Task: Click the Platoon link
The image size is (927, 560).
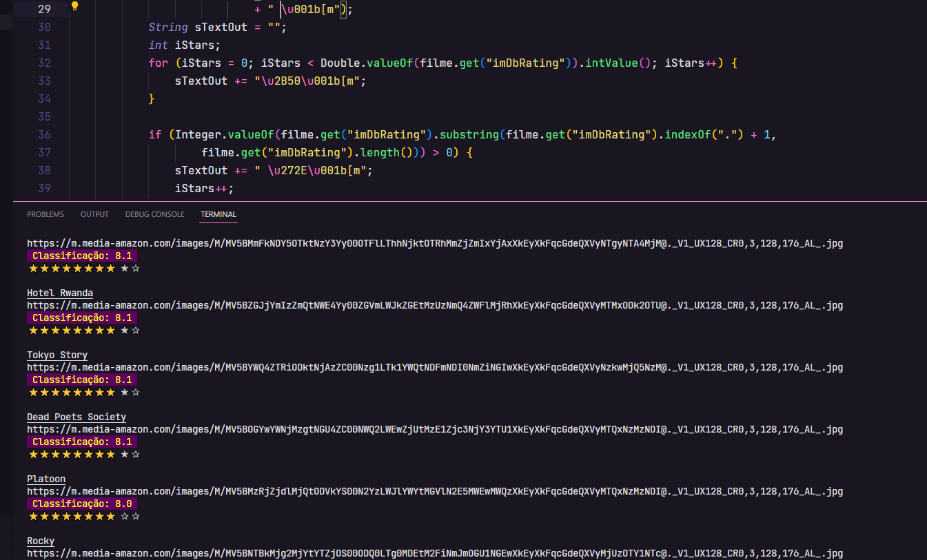Action: point(46,478)
